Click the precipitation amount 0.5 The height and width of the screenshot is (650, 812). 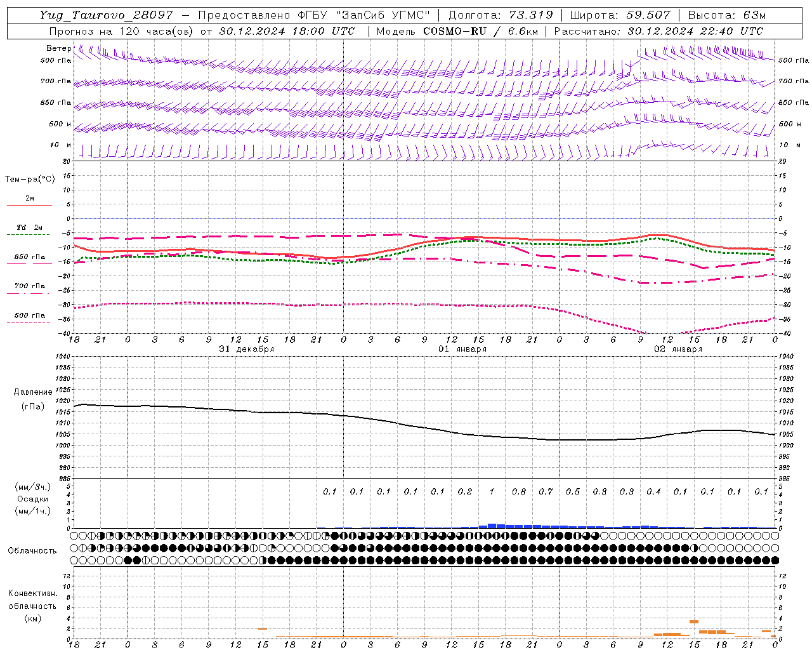(573, 491)
